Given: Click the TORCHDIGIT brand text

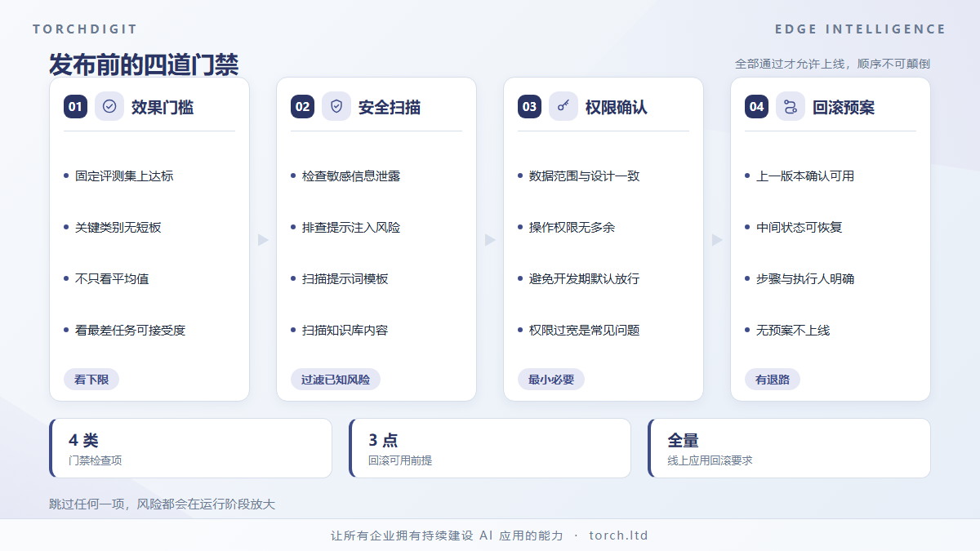Looking at the screenshot, I should 85,29.
